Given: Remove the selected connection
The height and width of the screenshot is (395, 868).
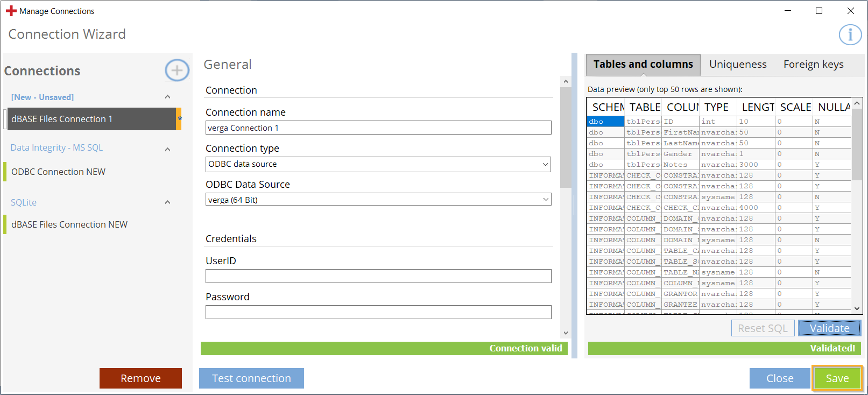Looking at the screenshot, I should pos(140,378).
